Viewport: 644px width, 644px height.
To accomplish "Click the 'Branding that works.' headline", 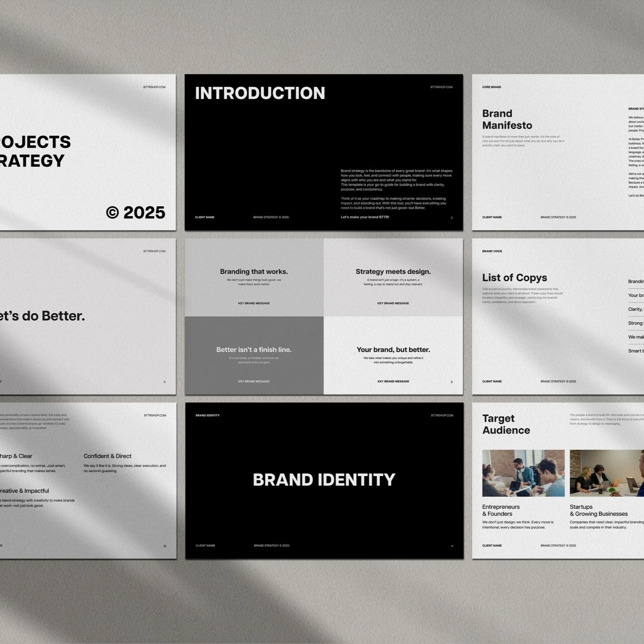I will point(254,272).
